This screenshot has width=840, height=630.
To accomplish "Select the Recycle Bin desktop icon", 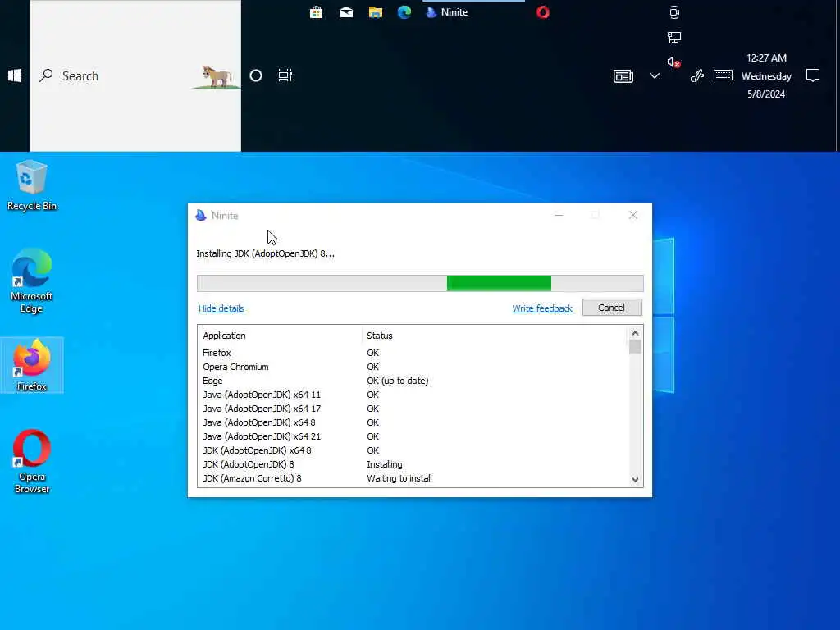I will [x=32, y=185].
